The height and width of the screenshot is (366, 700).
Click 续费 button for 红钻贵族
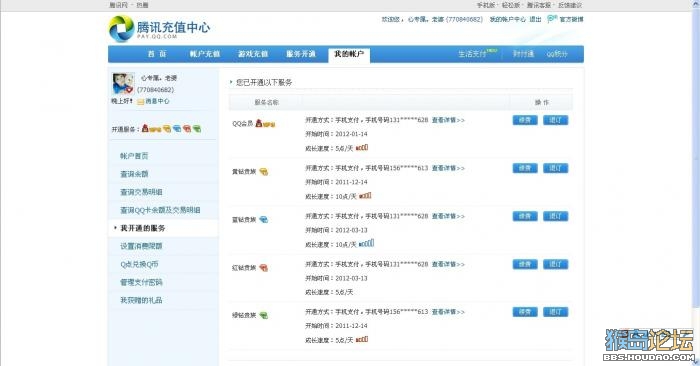pyautogui.click(x=525, y=264)
